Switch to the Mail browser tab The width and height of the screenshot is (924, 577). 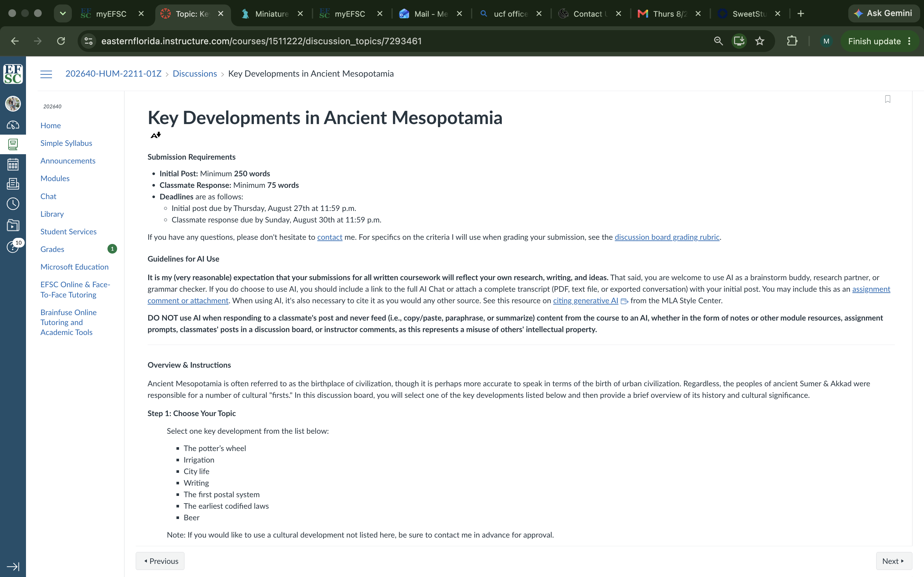click(x=424, y=14)
